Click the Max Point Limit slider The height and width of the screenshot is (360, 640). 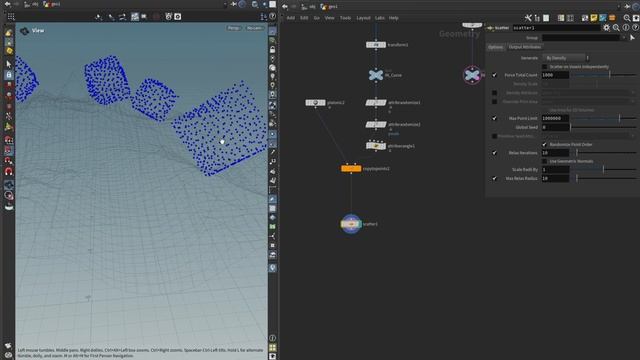click(603, 118)
